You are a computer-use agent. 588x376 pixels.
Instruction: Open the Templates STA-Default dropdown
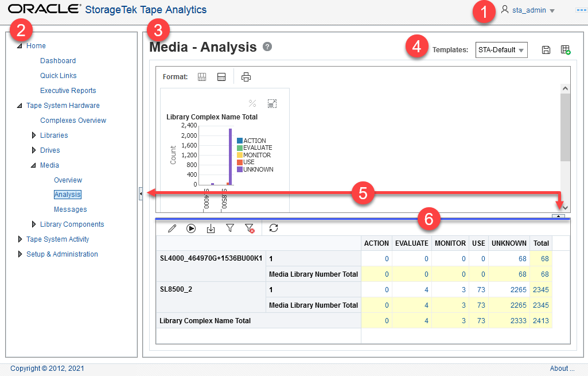(x=501, y=50)
